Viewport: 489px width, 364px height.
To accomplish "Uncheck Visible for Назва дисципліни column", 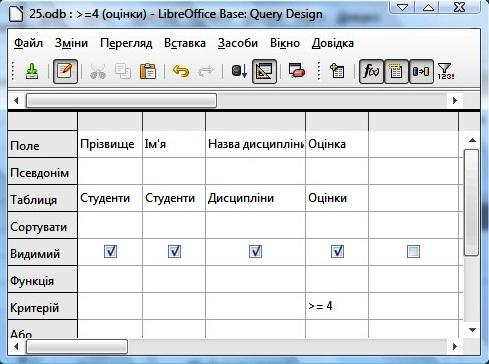I will [255, 251].
